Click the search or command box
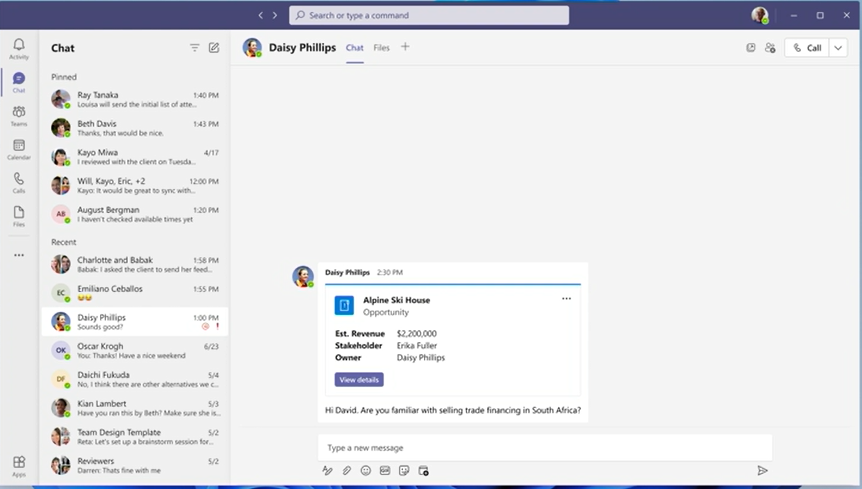This screenshot has height=489, width=862. coord(429,15)
